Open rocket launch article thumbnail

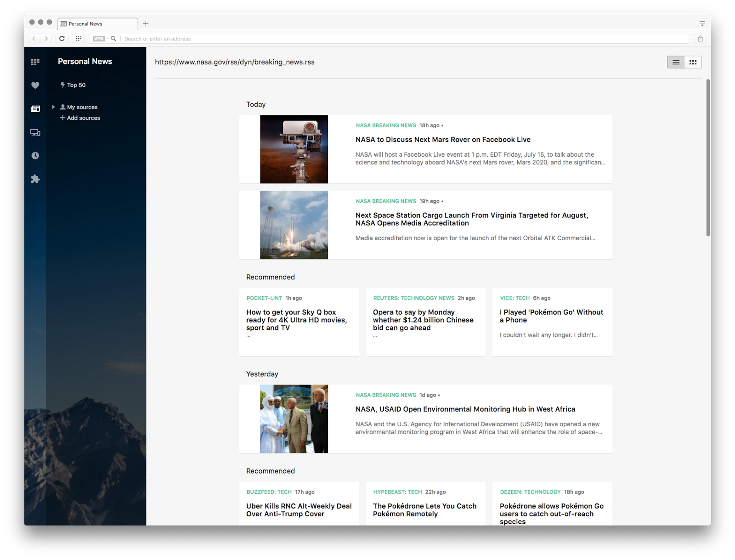294,225
